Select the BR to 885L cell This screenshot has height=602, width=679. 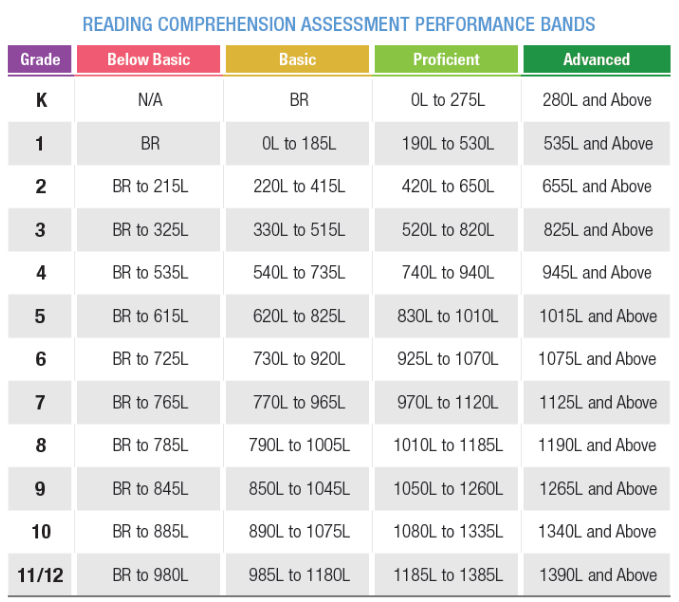pos(149,531)
